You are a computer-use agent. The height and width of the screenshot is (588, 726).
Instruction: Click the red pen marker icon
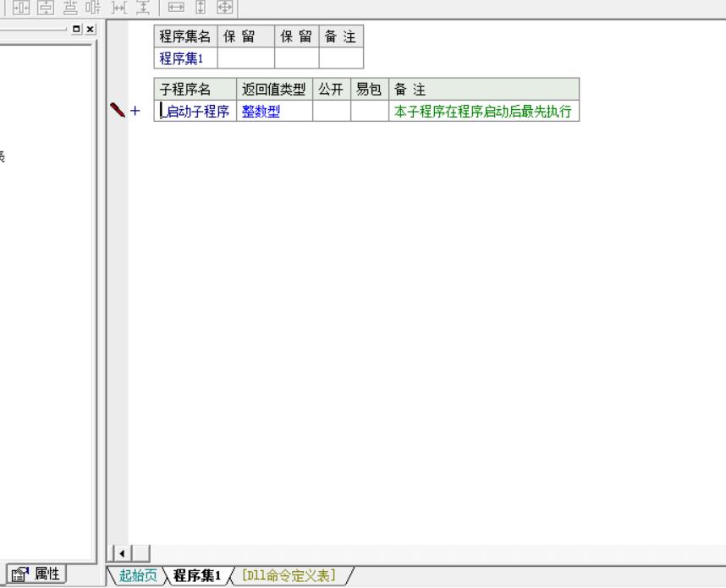coord(118,110)
